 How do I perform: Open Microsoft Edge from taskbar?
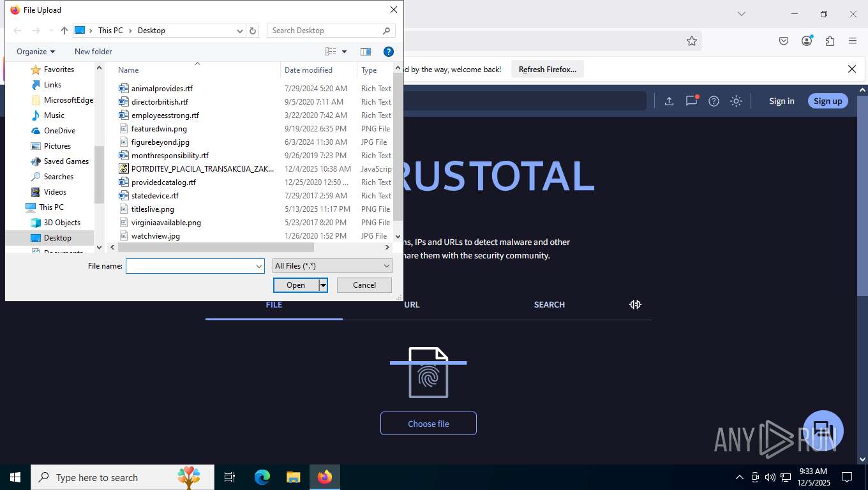point(262,477)
